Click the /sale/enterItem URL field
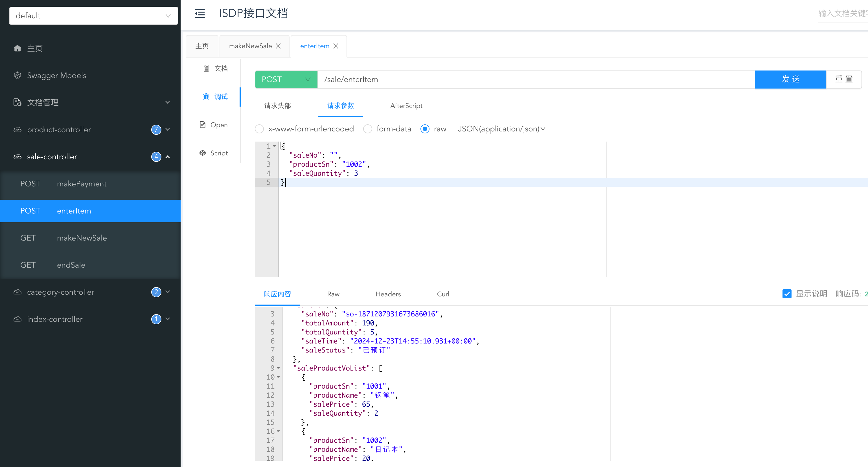This screenshot has width=868, height=467. (536, 80)
